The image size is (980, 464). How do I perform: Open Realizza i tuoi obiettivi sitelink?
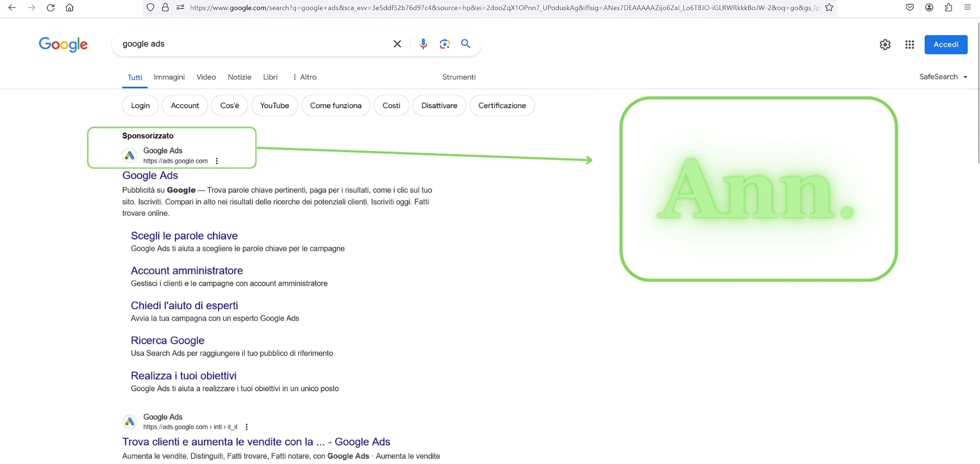[184, 376]
